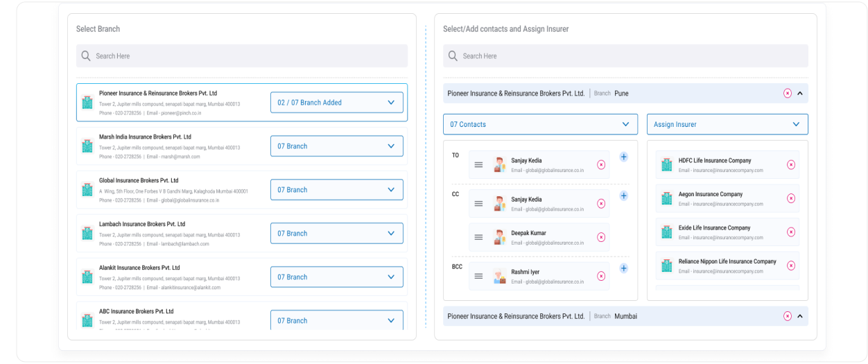The image size is (868, 364).
Task: Remove Rashmi Iyer from the BCC list
Action: (x=601, y=276)
